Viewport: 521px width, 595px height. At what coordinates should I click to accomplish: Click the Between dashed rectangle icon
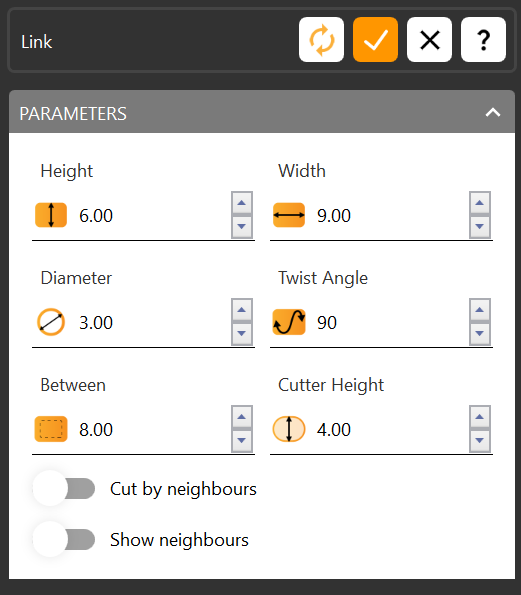[51, 429]
